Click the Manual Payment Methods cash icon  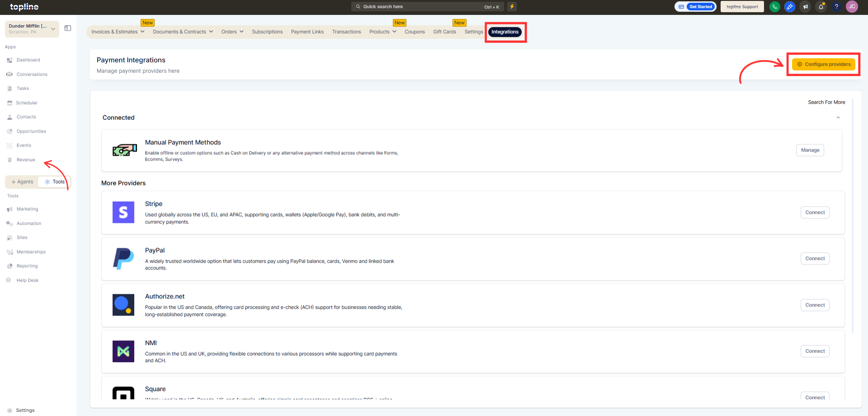coord(125,150)
